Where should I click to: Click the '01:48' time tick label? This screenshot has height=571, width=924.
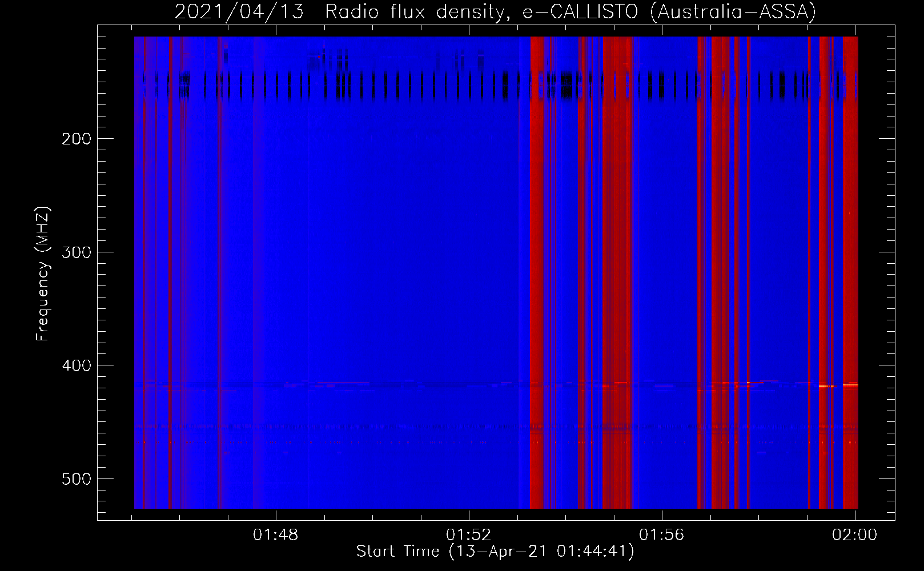pyautogui.click(x=276, y=535)
